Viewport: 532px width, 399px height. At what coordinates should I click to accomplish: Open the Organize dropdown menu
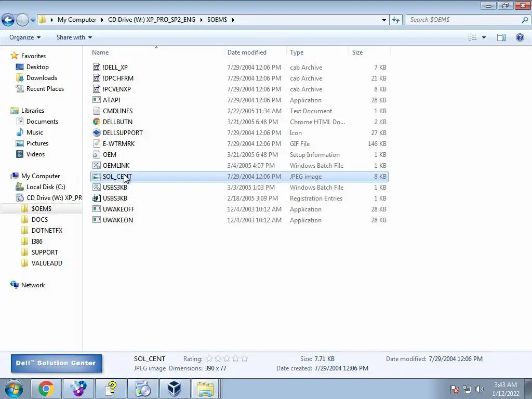(25, 37)
